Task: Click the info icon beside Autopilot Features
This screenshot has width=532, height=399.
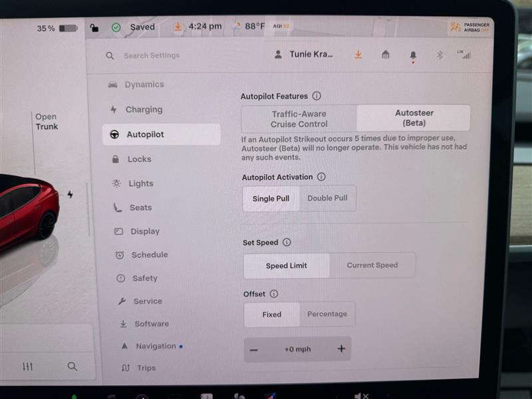Action: click(317, 96)
